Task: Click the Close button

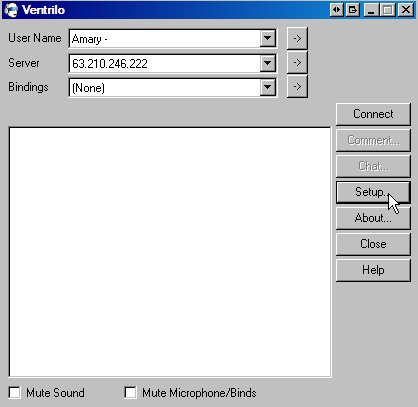Action: pyautogui.click(x=373, y=244)
